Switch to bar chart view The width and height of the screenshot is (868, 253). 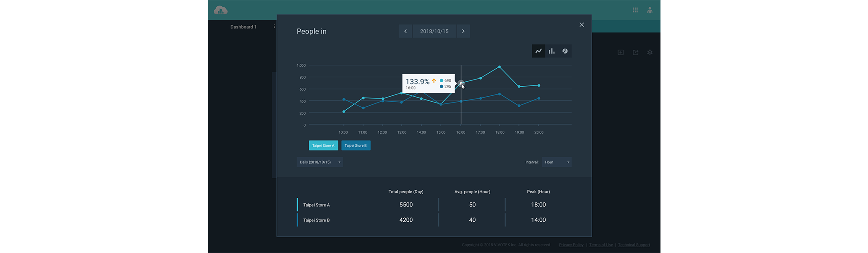pyautogui.click(x=552, y=51)
